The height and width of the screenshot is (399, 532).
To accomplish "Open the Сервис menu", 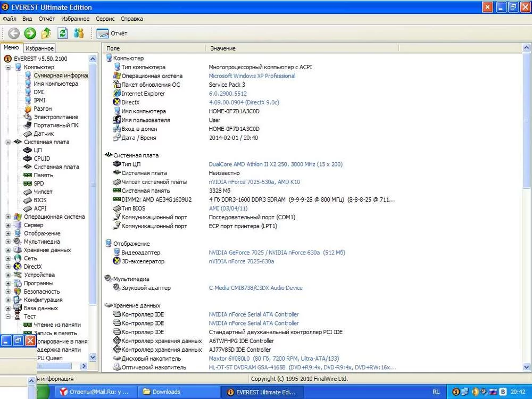I will tap(105, 19).
